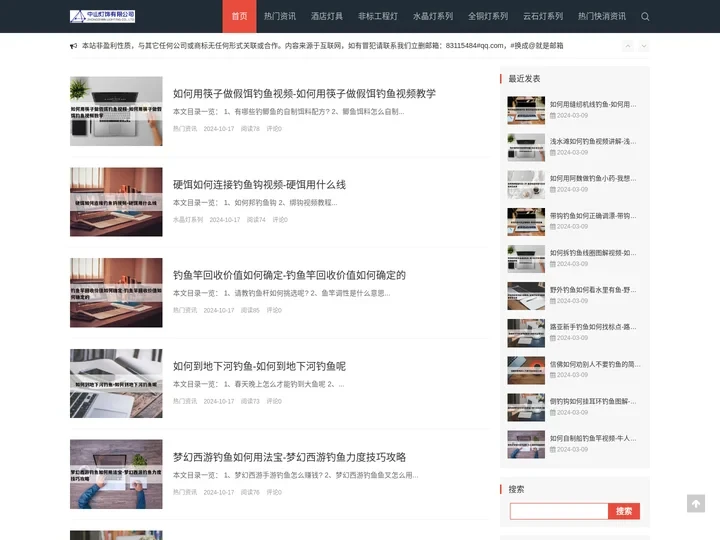Viewport: 720px width, 540px height.
Task: Click sidebar thumbnail for 浅水滩如何钓鱼
Action: point(526,147)
